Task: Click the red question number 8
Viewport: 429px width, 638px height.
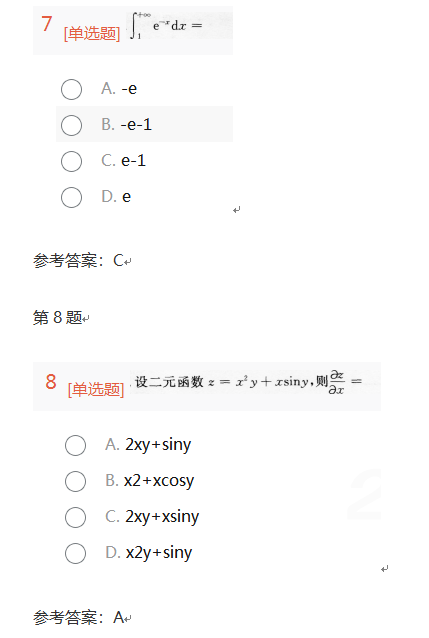Action: (x=51, y=382)
